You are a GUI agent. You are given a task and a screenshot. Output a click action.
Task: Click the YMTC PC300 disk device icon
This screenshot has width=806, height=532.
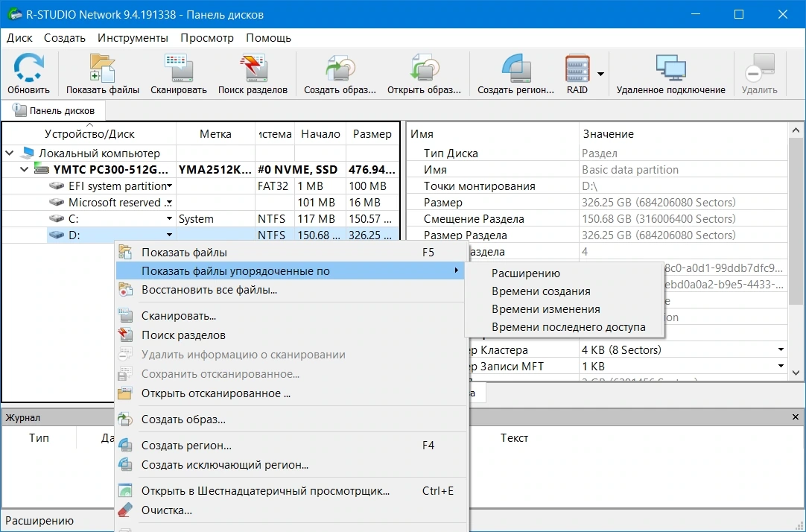pyautogui.click(x=42, y=169)
